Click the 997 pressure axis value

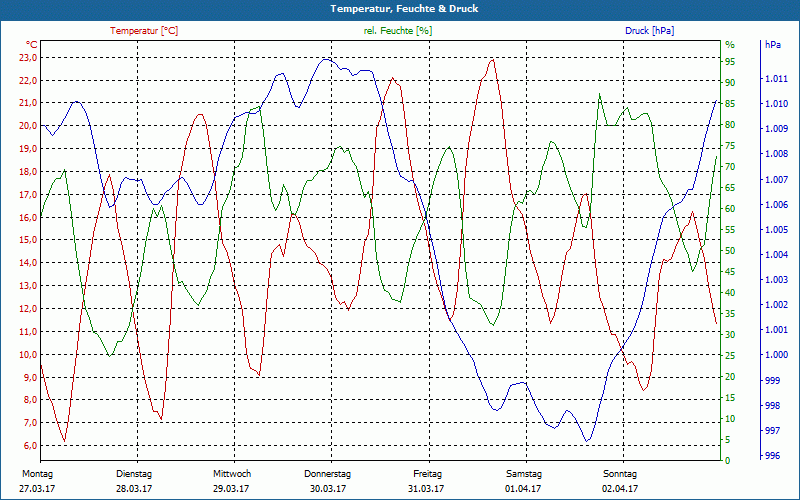pos(772,431)
